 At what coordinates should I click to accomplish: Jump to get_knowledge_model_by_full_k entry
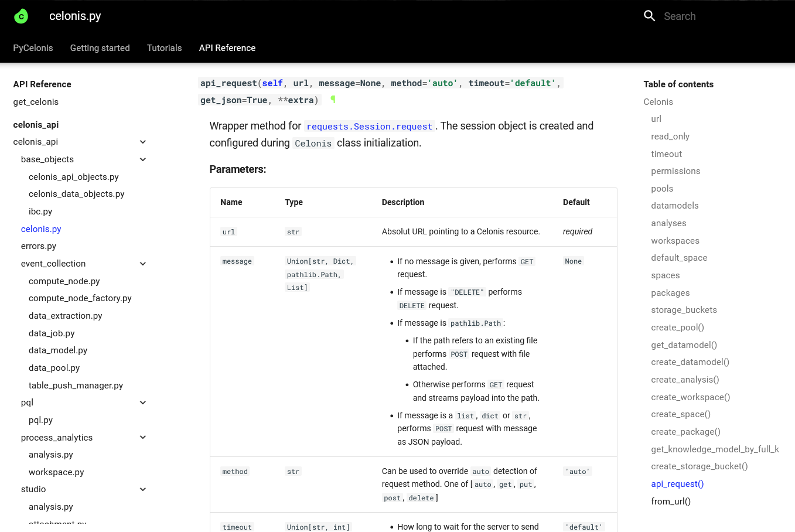tap(715, 449)
